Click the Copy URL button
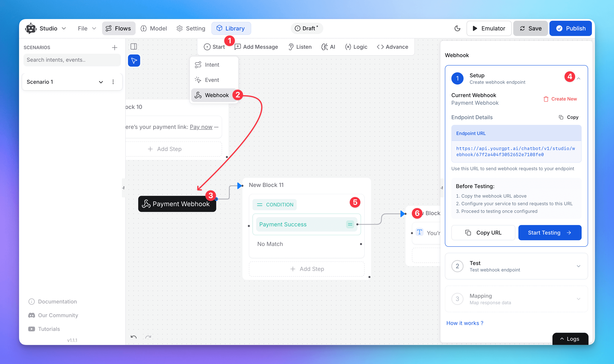Screen dimensions: 614x364 [x=483, y=232]
